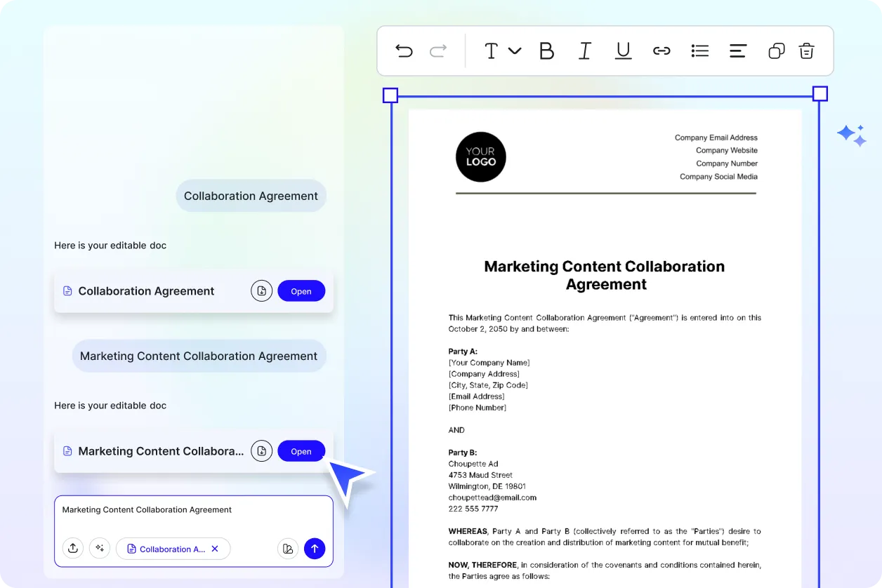Apply bulleted list formatting
Image resolution: width=882 pixels, height=588 pixels.
pyautogui.click(x=699, y=51)
